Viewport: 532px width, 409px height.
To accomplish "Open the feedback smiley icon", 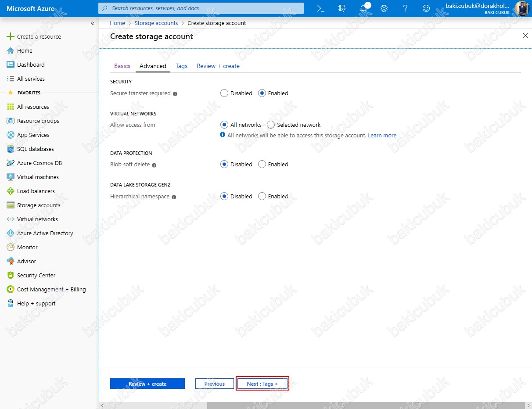I will [426, 8].
